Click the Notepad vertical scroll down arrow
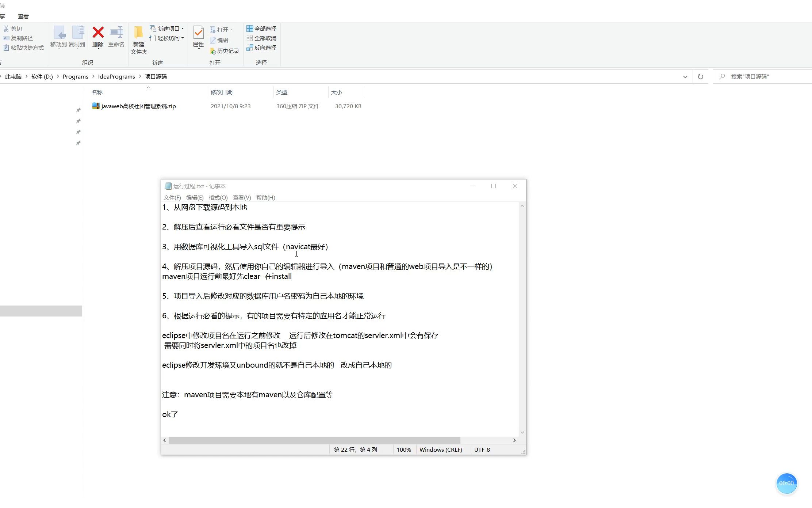Screen dimensions: 812x508 pyautogui.click(x=522, y=432)
